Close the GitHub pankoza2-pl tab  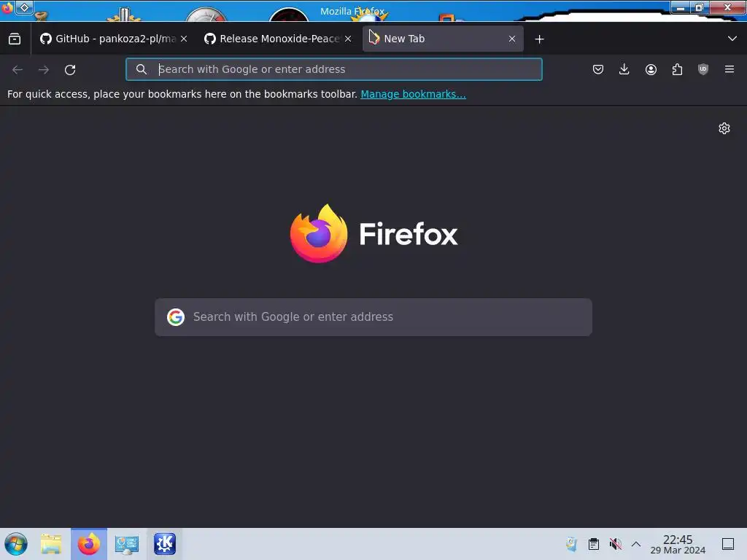tap(184, 39)
